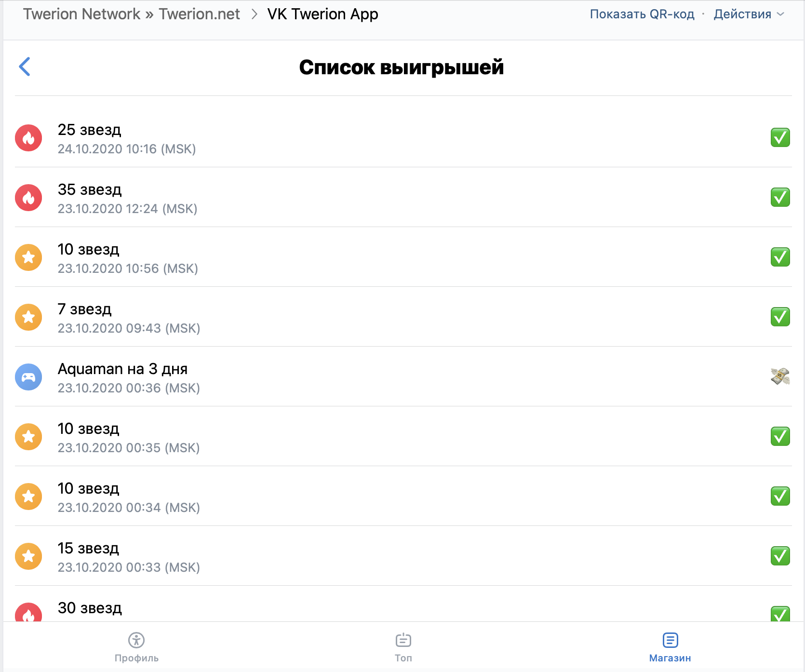This screenshot has width=805, height=672.
Task: Select the Aquaman на 3 дня prize
Action: point(122,369)
